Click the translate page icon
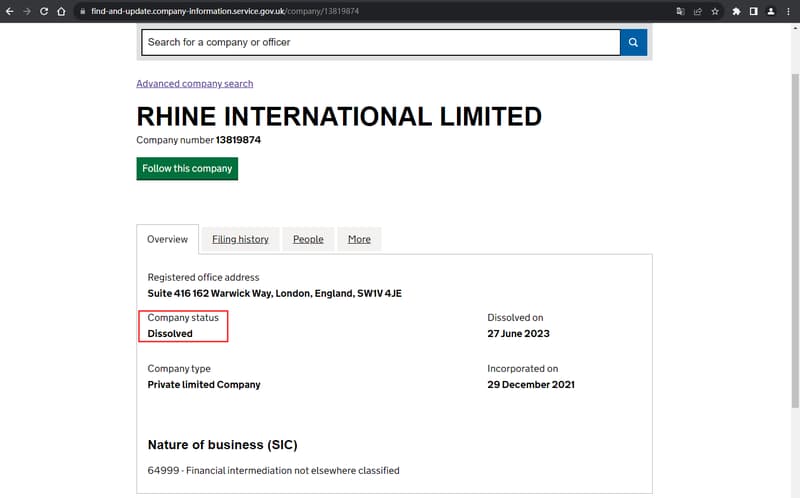 [680, 11]
